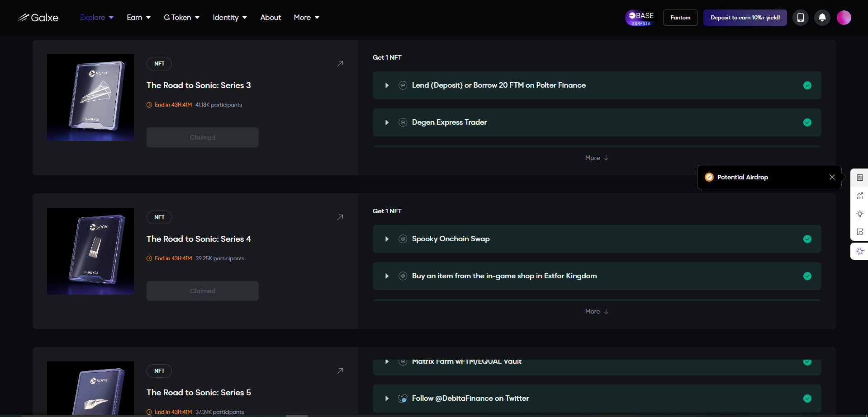This screenshot has width=868, height=417.
Task: Click the green check on Spooky Onchain Swap
Action: (807, 239)
